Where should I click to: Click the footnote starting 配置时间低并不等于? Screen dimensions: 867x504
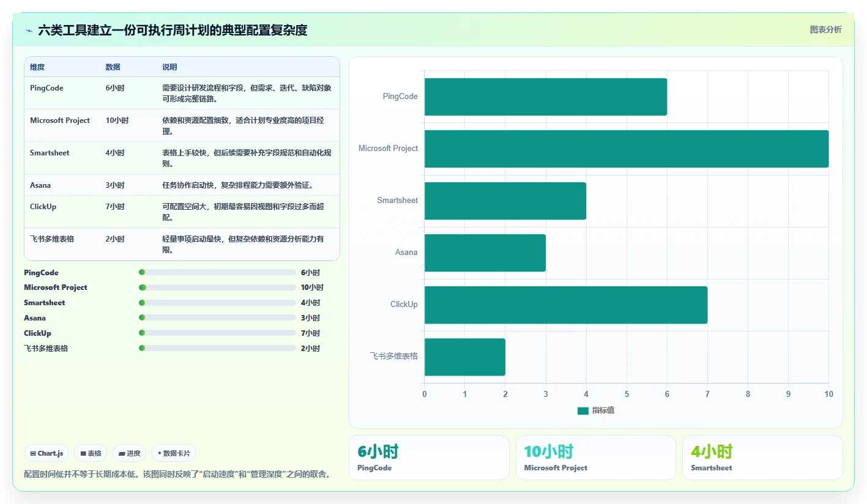[x=177, y=474]
